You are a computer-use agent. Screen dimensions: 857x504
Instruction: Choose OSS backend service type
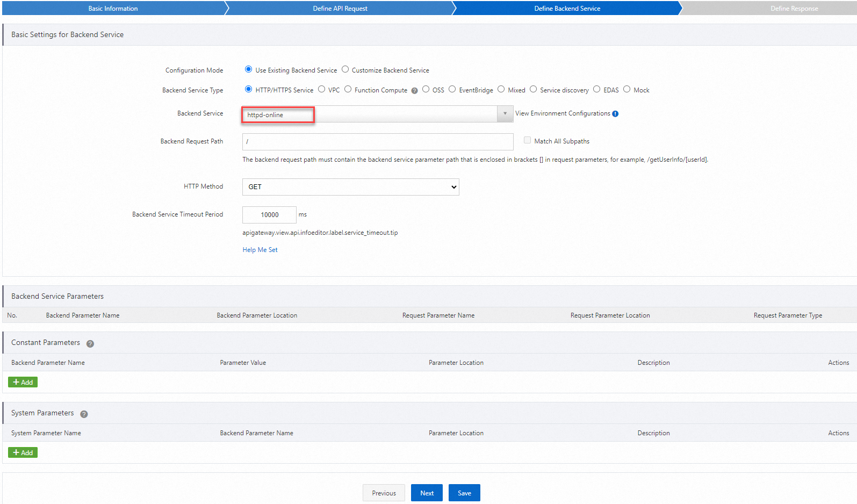point(426,89)
